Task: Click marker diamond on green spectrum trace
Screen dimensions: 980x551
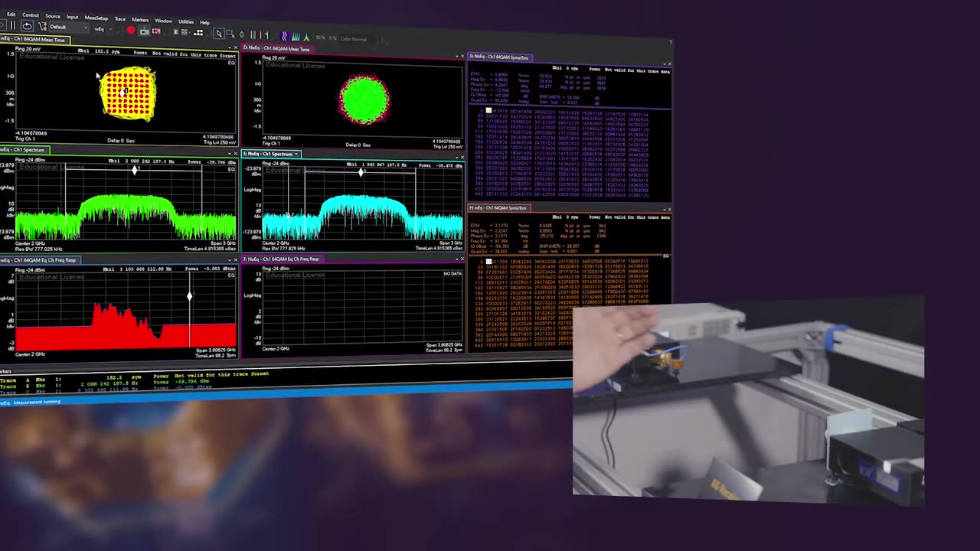Action: 135,171
